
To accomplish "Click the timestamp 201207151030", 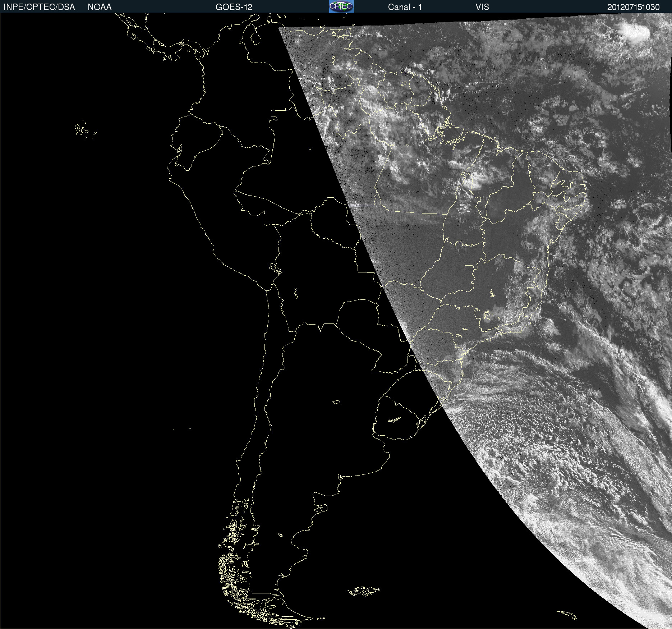I will [634, 7].
